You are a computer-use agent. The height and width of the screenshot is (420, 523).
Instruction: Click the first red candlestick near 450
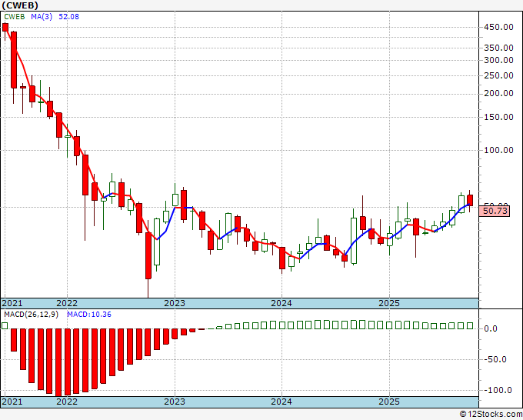coord(5,28)
